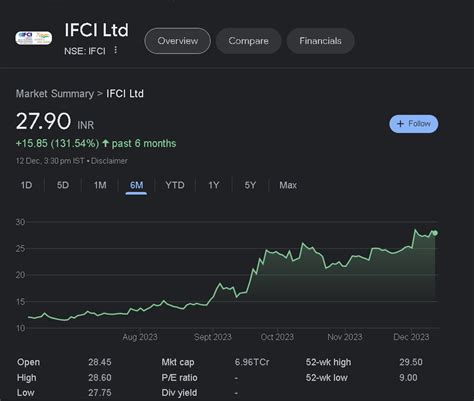Select the YTD chart range
Screen dimensions: 474x401
point(175,185)
